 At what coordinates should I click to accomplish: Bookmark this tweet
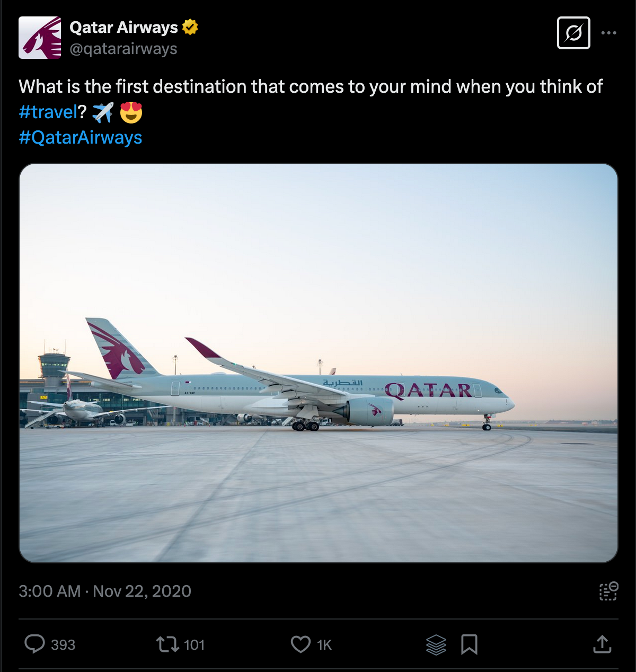tap(469, 644)
